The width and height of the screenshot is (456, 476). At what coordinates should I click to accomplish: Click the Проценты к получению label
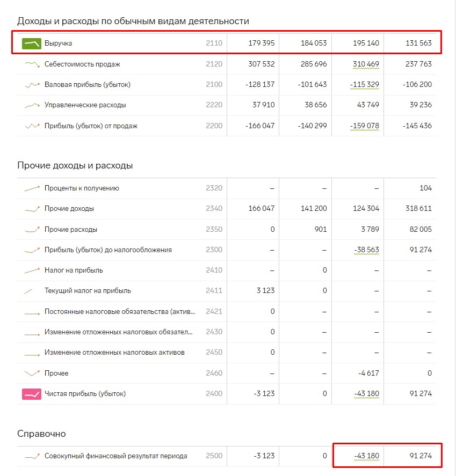point(82,188)
